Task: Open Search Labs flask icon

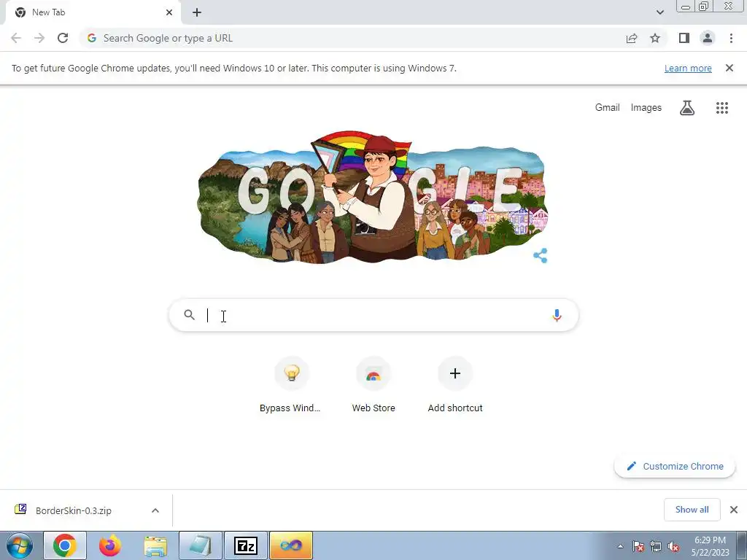Action: click(687, 108)
